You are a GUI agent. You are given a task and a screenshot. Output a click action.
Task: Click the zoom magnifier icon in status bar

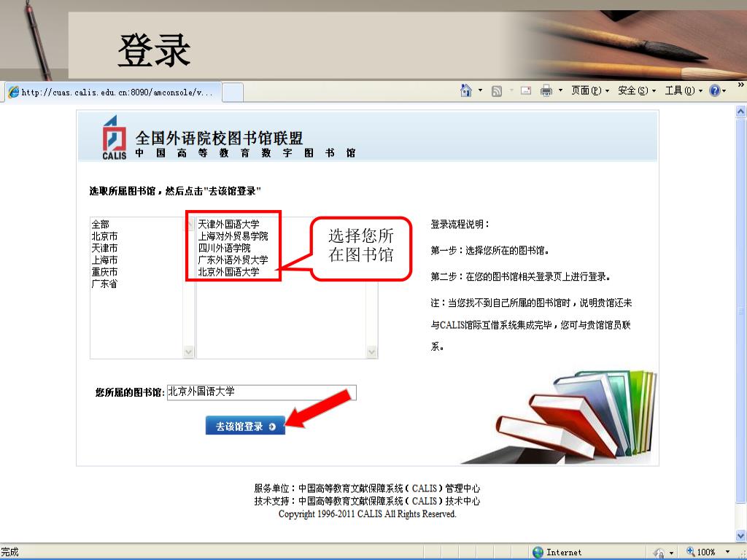click(x=690, y=552)
